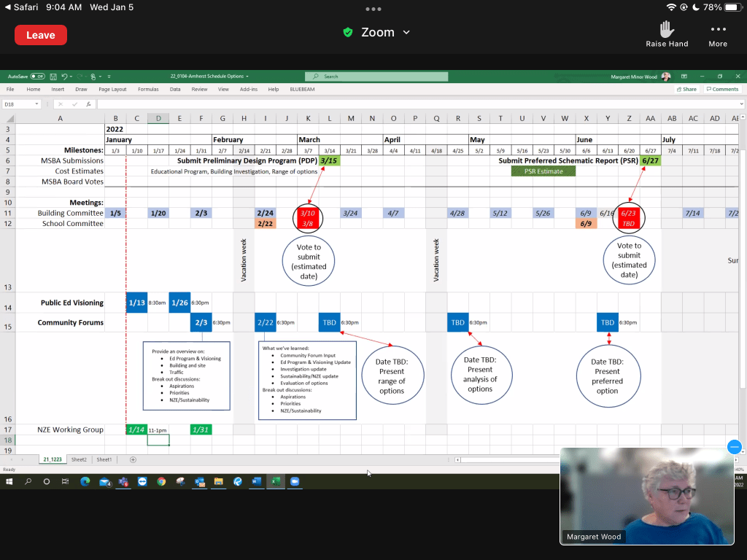Switch to the Sheet2 tab
Viewport: 747px width, 560px height.
(78, 459)
